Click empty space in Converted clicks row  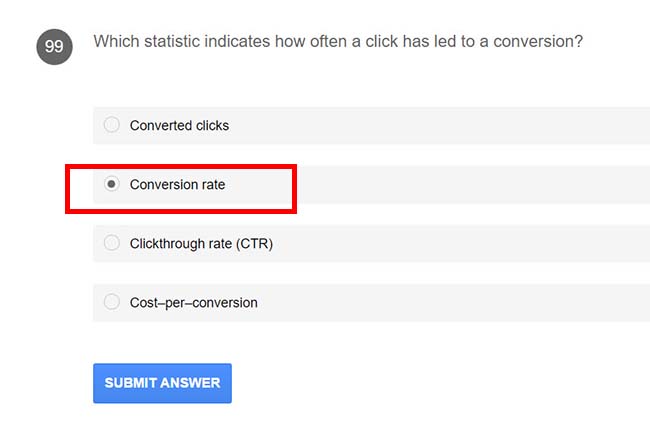click(x=450, y=126)
